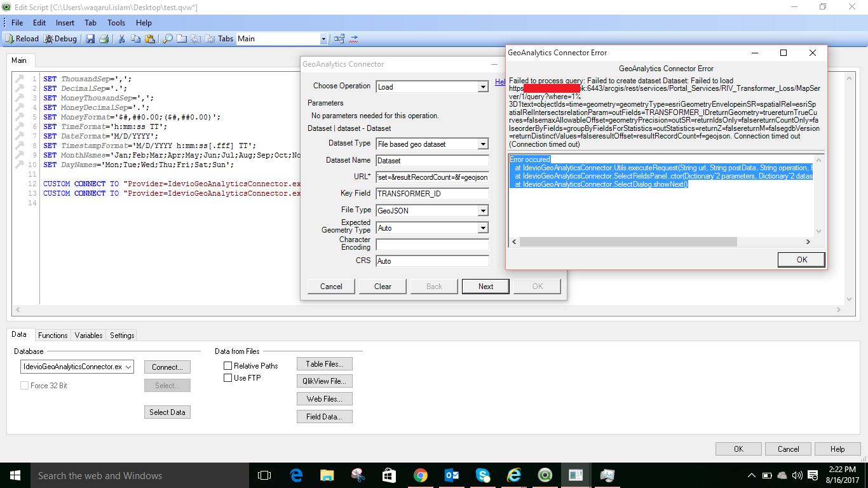Image resolution: width=868 pixels, height=488 pixels.
Task: Open the Tab menu
Action: (x=90, y=22)
